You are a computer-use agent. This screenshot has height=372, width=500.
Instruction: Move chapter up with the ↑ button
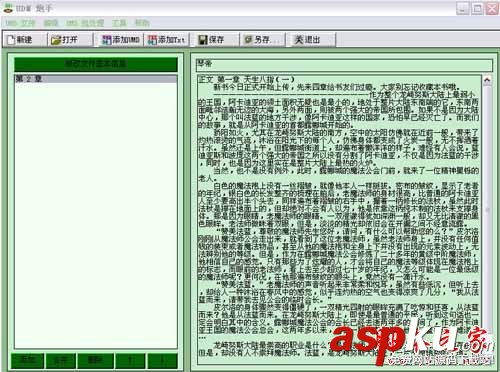(130, 360)
